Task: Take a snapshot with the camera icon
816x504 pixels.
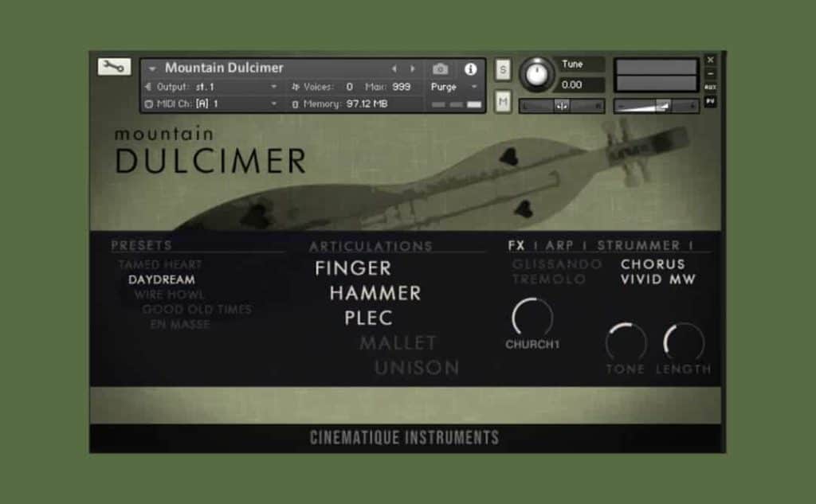Action: (x=440, y=69)
